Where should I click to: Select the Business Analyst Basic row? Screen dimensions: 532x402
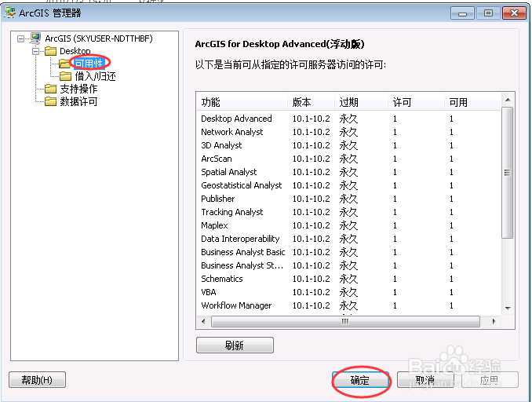point(349,252)
